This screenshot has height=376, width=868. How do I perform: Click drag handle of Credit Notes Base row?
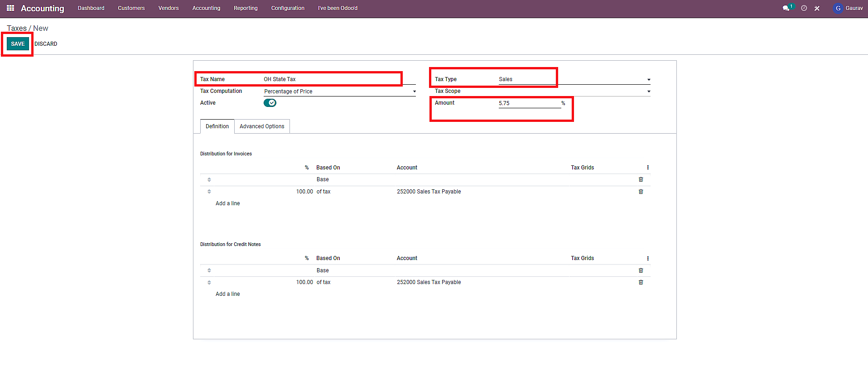209,270
